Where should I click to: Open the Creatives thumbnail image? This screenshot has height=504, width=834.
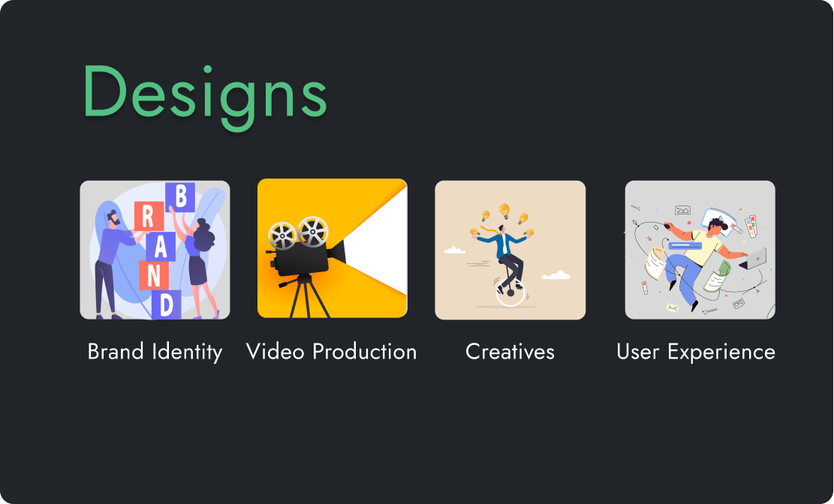coord(510,250)
